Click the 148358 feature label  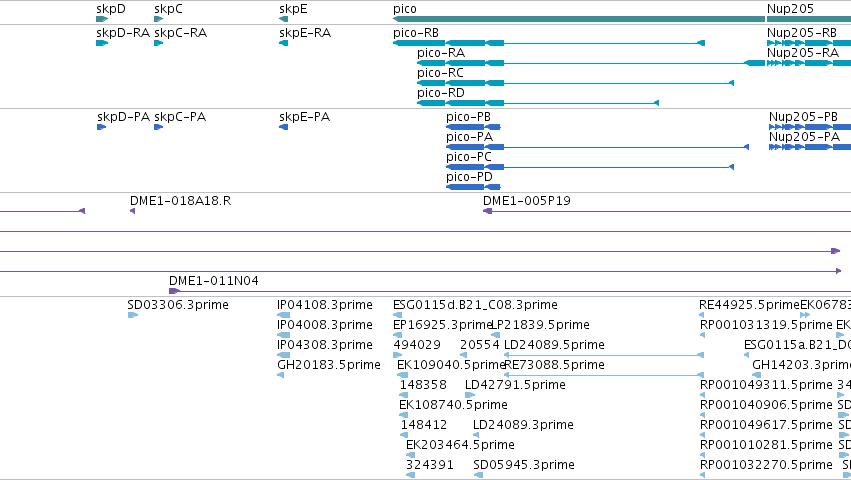(423, 386)
